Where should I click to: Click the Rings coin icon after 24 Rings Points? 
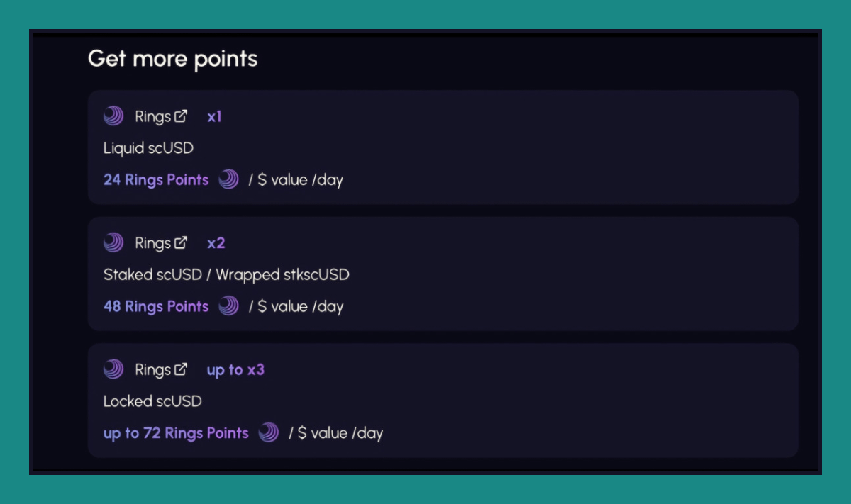[228, 179]
